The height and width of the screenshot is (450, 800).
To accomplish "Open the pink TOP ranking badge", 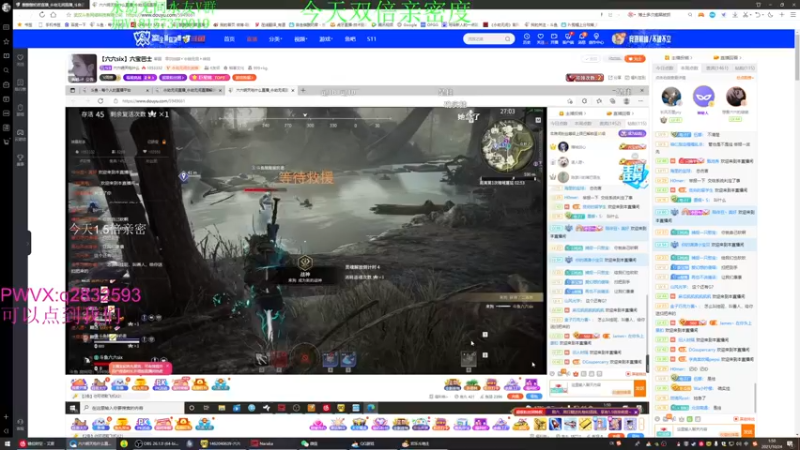I will [209, 78].
